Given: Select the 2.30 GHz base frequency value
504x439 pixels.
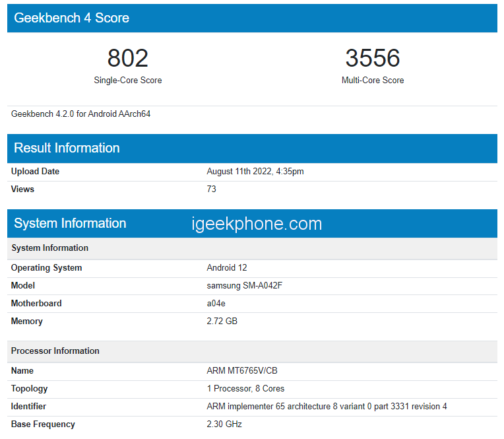Looking at the screenshot, I should coord(224,424).
